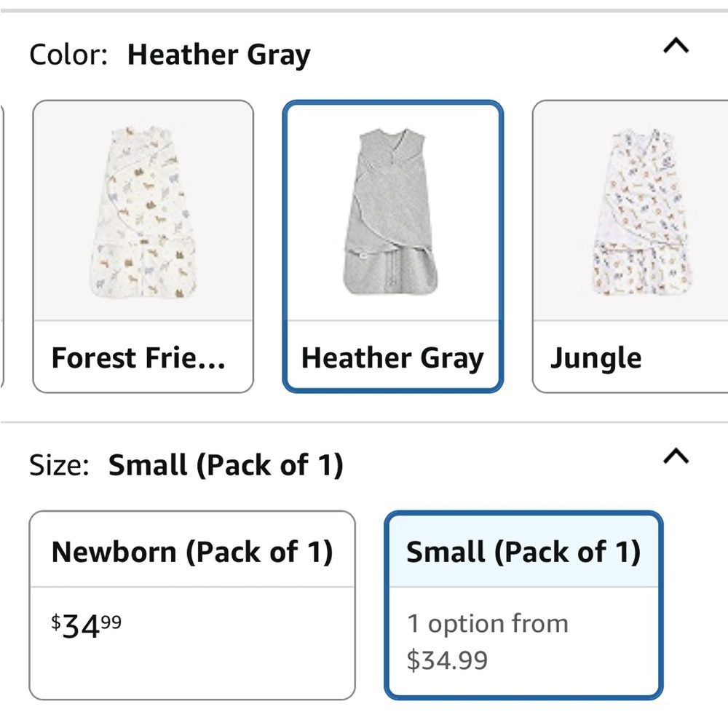Click the Heather Gray label under the swatch
The height and width of the screenshot is (728, 728).
(x=392, y=358)
